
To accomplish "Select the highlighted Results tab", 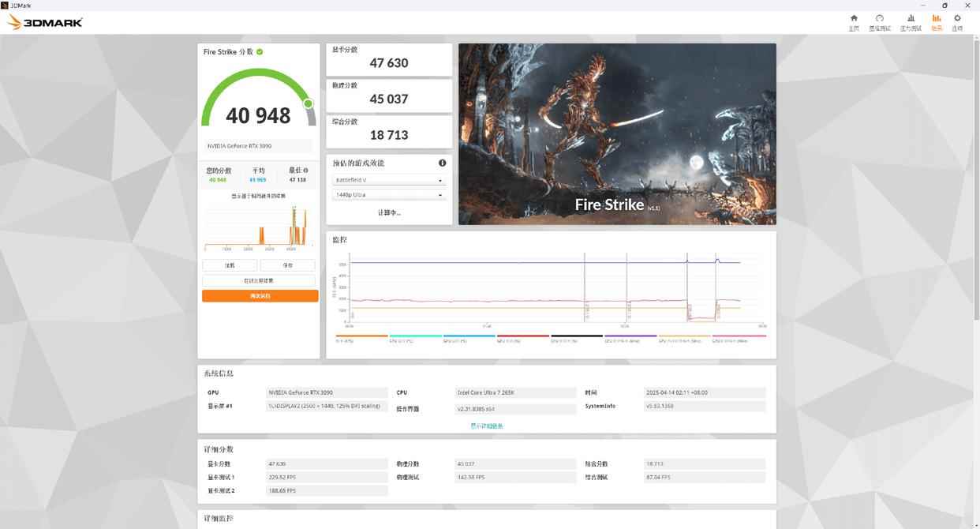I will (937, 22).
